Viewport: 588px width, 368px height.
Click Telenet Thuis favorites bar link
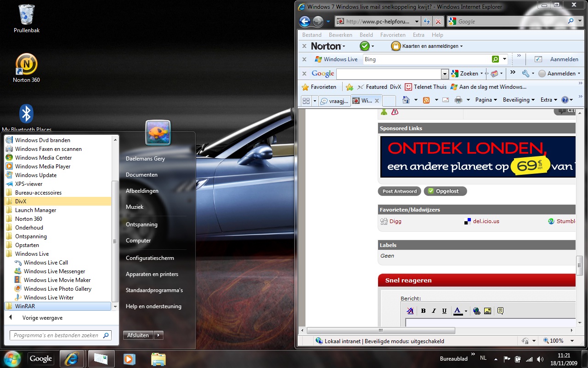coord(425,87)
